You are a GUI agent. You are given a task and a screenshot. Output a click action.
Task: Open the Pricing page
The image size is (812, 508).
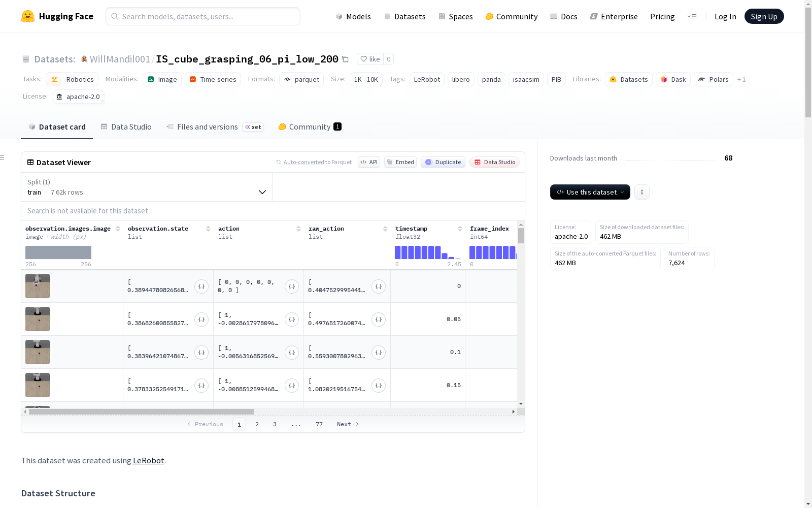click(x=662, y=16)
